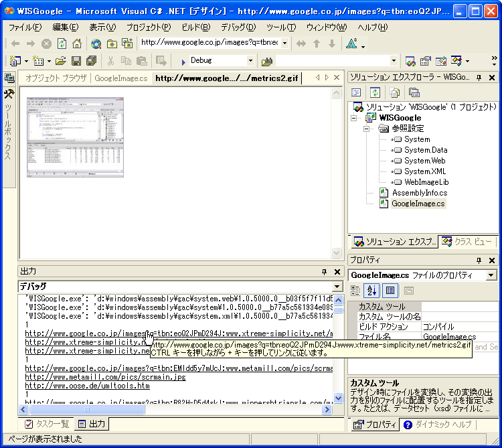502x448 pixels.
Task: Open the URL address dropdown
Action: point(284,43)
